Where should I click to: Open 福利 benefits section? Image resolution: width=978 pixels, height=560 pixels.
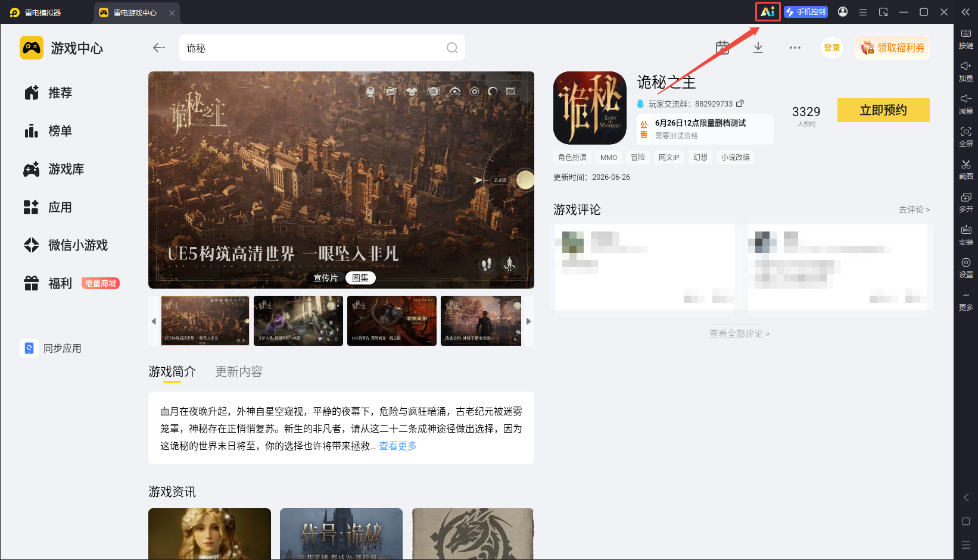pos(49,283)
